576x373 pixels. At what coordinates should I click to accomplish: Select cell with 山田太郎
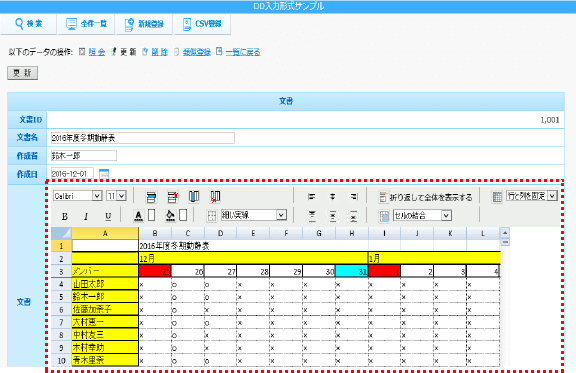pyautogui.click(x=105, y=284)
